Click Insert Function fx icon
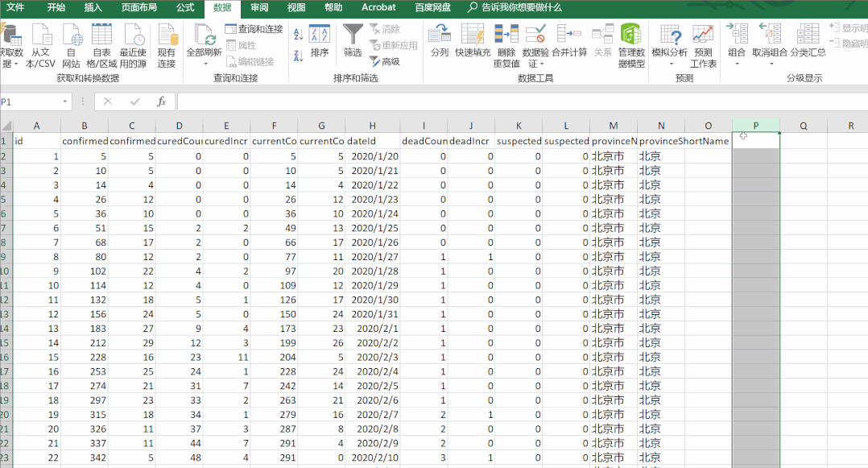This screenshot has height=468, width=868. [161, 102]
